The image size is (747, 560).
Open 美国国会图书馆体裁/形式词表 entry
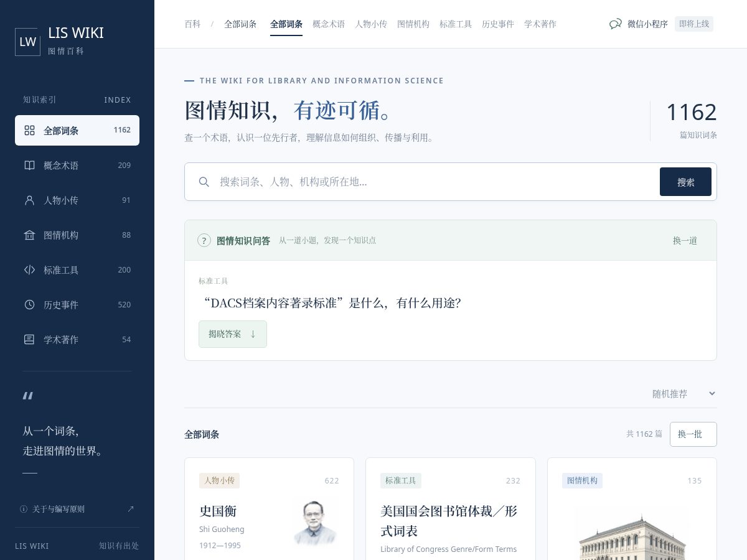coord(449,521)
